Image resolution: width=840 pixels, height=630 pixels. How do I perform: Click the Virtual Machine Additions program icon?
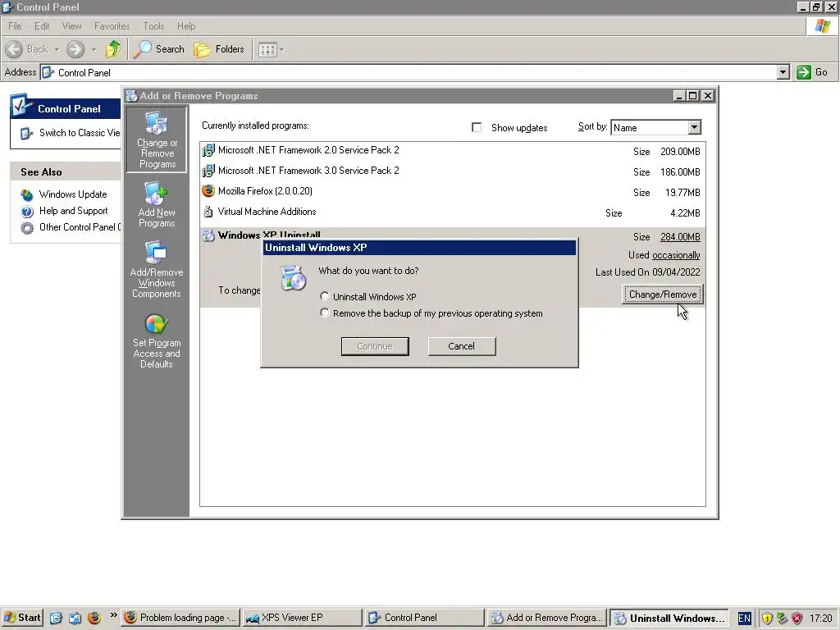(x=208, y=212)
